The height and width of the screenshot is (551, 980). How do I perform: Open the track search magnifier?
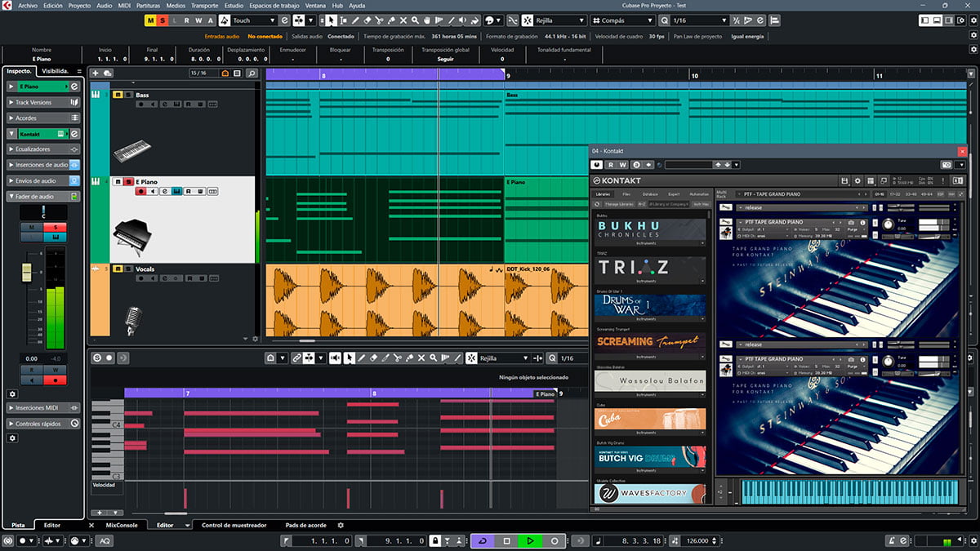(x=252, y=73)
